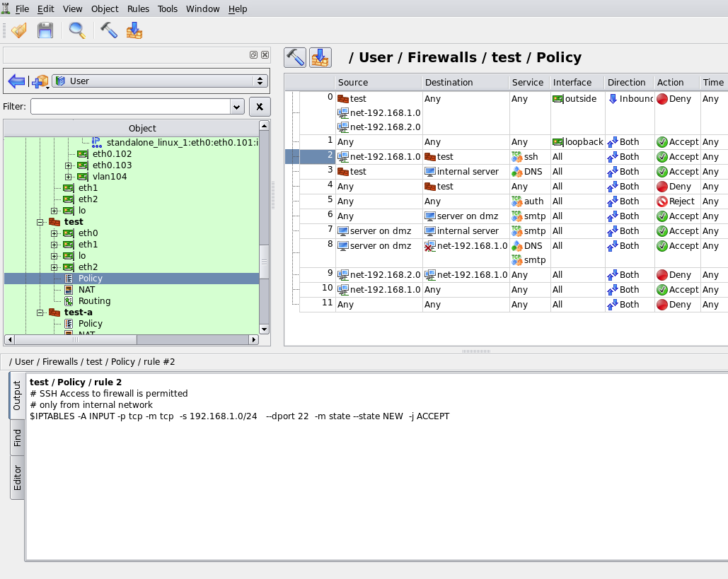The height and width of the screenshot is (579, 728).
Task: Click the new object cube icon
Action: (x=40, y=81)
